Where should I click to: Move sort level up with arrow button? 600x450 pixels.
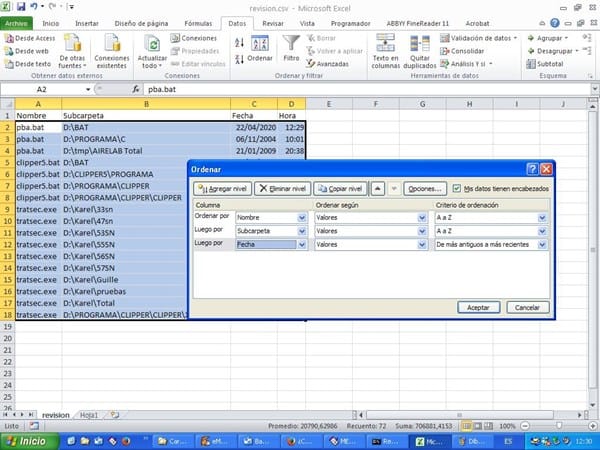pos(378,188)
